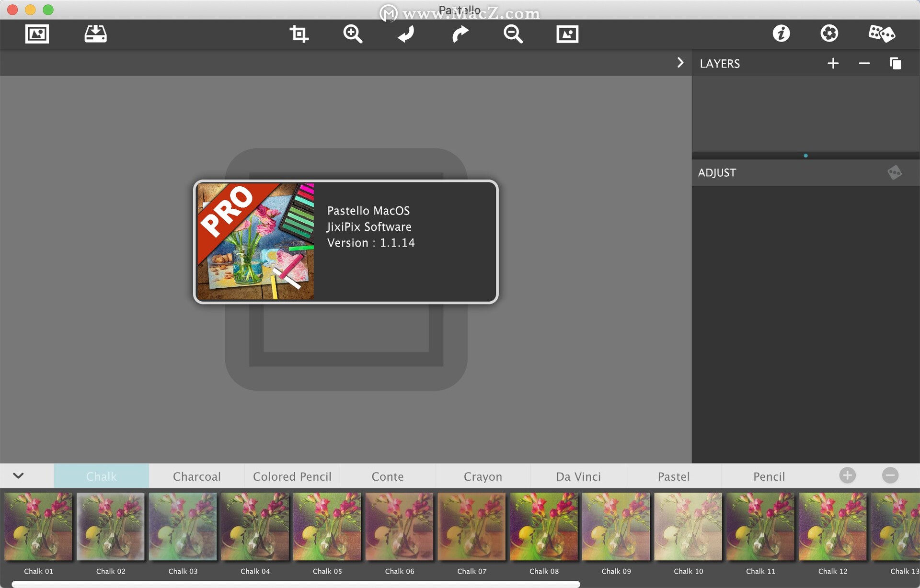The width and height of the screenshot is (920, 588).
Task: Click the randomize dice icon in toolbar
Action: click(x=882, y=34)
